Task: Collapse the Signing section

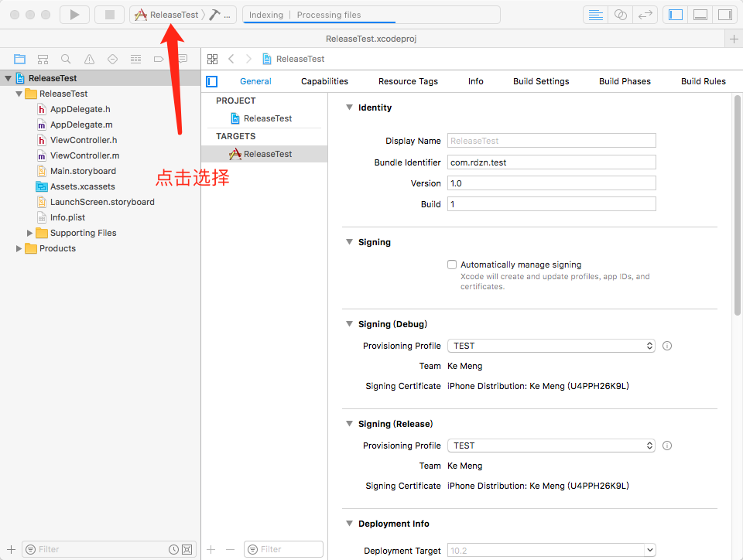Action: pyautogui.click(x=349, y=242)
